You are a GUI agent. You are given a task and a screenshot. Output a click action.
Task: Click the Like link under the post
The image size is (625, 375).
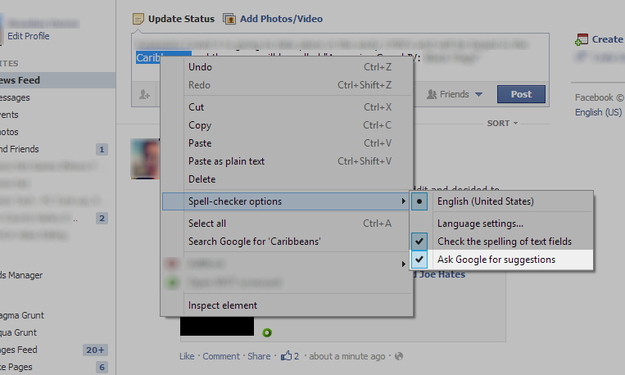click(187, 356)
